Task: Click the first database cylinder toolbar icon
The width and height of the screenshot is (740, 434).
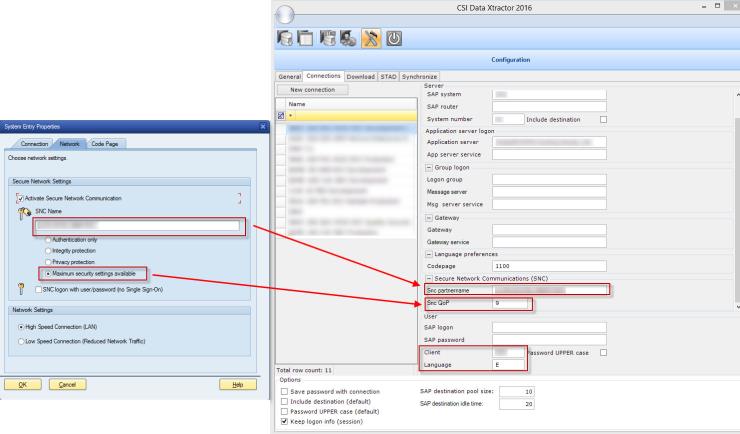Action: tap(285, 38)
